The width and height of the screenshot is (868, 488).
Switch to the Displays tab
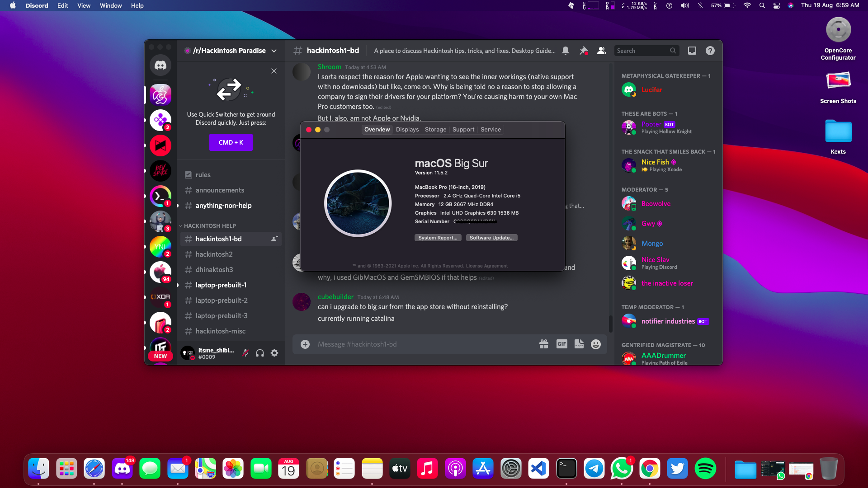[407, 130]
